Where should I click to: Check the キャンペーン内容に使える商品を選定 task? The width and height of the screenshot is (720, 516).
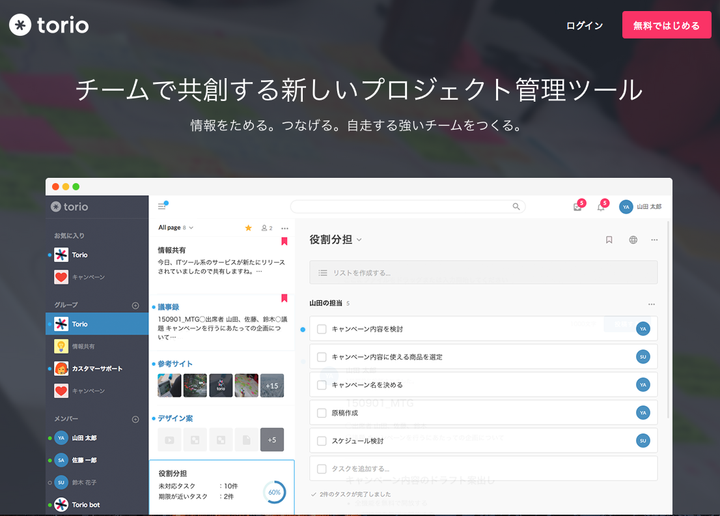click(x=322, y=357)
